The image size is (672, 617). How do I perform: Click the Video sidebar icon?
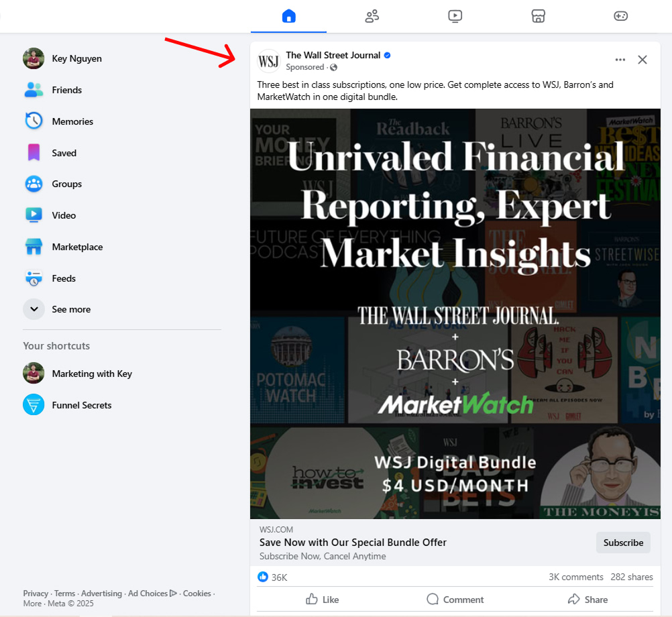click(34, 215)
